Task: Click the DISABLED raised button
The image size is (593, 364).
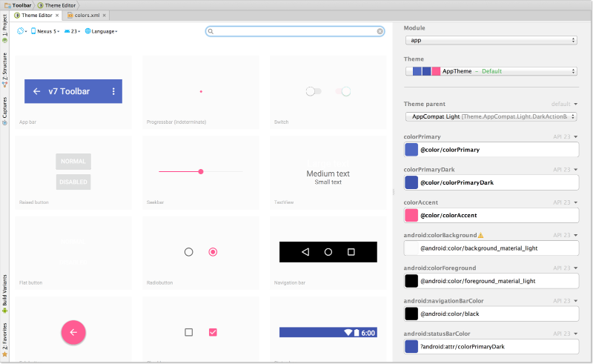Action: point(73,182)
